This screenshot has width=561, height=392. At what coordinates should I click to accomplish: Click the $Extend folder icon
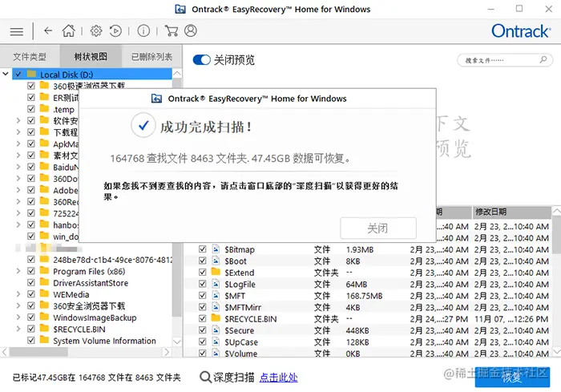216,272
